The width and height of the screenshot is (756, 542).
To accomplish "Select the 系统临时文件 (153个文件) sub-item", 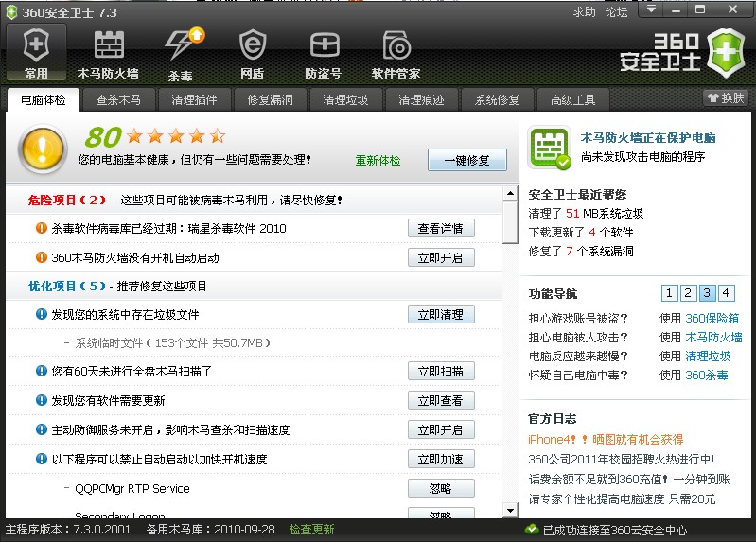I will [167, 342].
